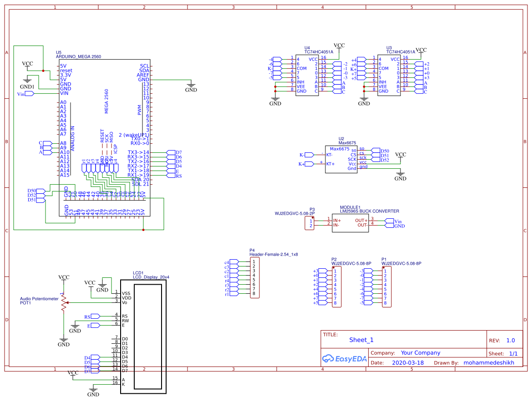Select the ground symbol right of Arduino's top GND pin
The width and height of the screenshot is (532, 402).
pyautogui.click(x=191, y=85)
